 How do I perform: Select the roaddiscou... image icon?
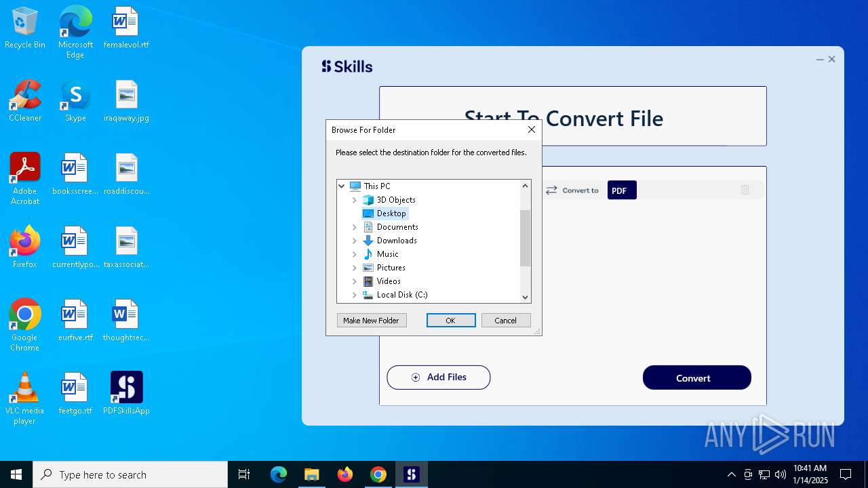pos(126,174)
